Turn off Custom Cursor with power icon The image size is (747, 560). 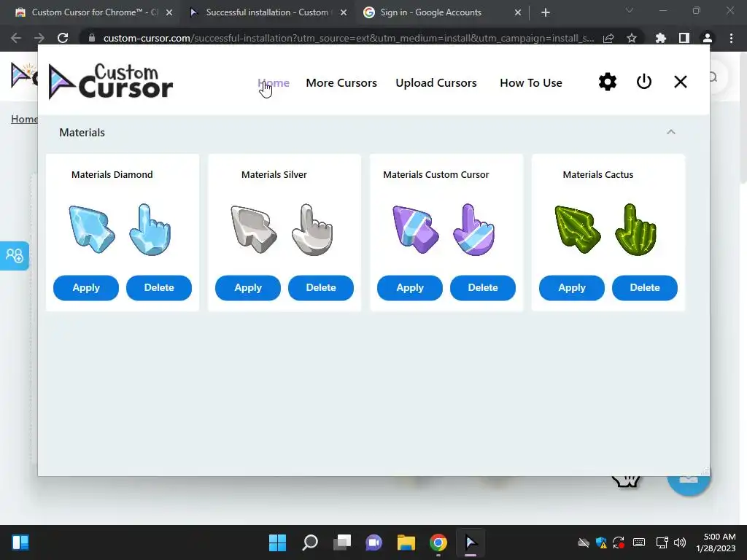pos(644,82)
